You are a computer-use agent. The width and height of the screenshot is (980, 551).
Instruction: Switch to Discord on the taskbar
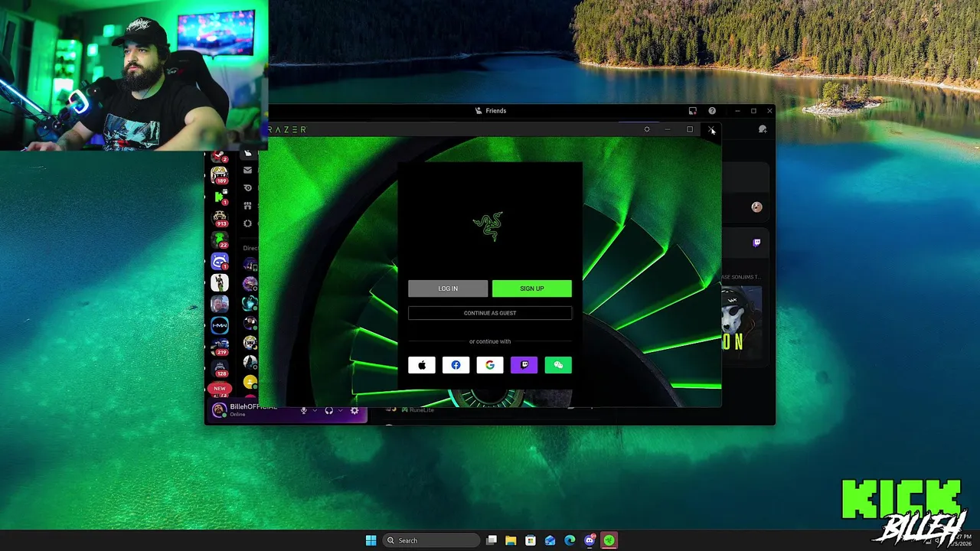[590, 540]
